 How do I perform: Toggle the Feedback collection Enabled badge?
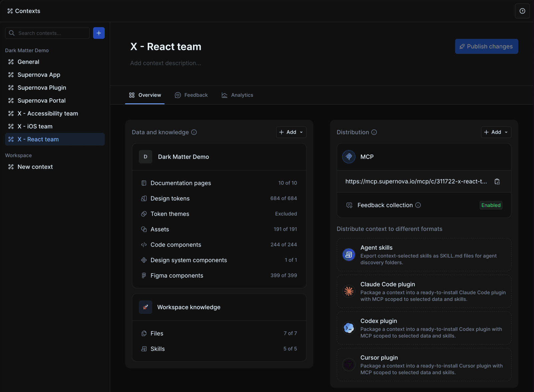click(491, 205)
